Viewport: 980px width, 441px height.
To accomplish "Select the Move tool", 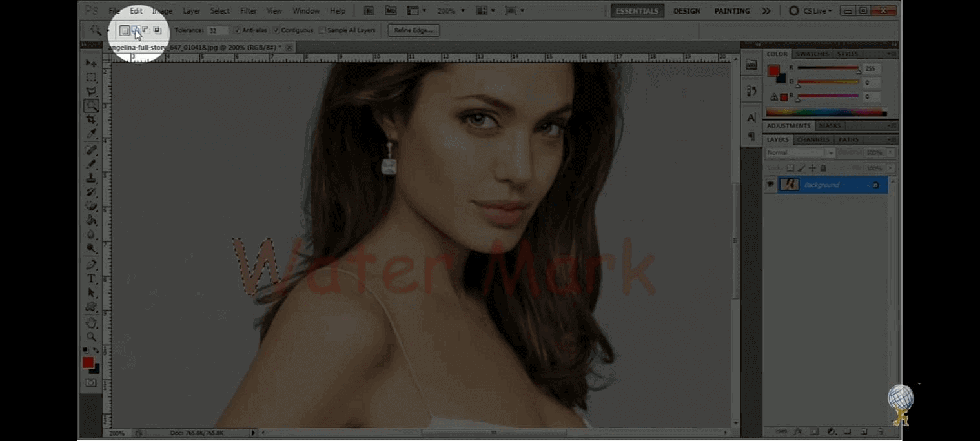I will click(x=91, y=63).
